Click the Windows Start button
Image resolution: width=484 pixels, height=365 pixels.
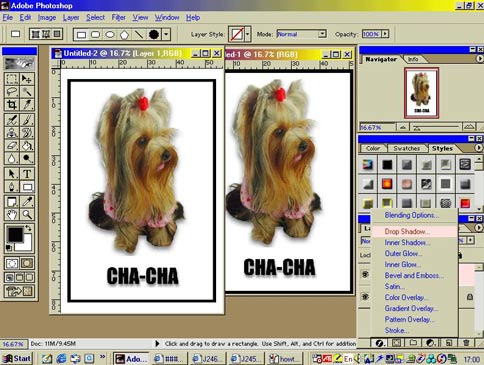pos(17,358)
